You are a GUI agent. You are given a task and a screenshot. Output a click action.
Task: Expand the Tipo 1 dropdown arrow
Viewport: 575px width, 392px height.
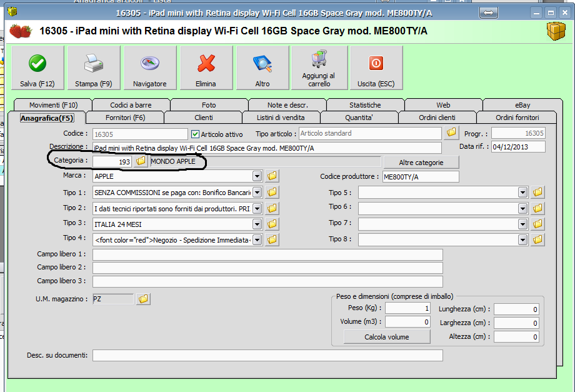(257, 192)
